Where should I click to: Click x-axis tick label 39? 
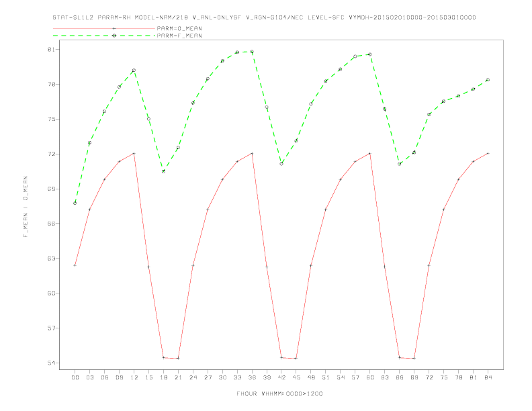267,377
